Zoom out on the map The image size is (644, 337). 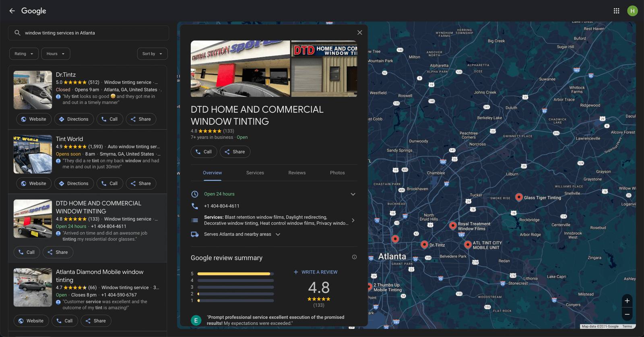[627, 314]
